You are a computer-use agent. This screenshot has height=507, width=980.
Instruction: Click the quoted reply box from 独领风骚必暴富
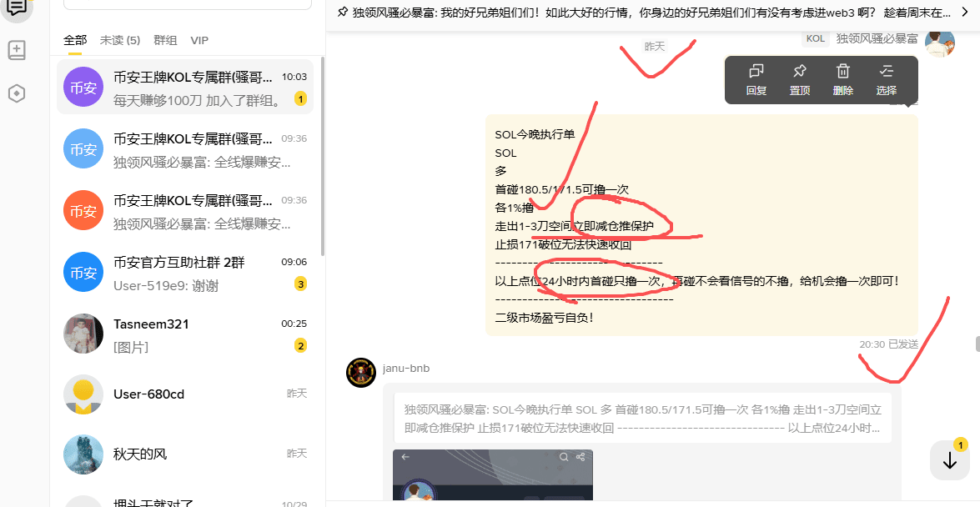(x=642, y=419)
